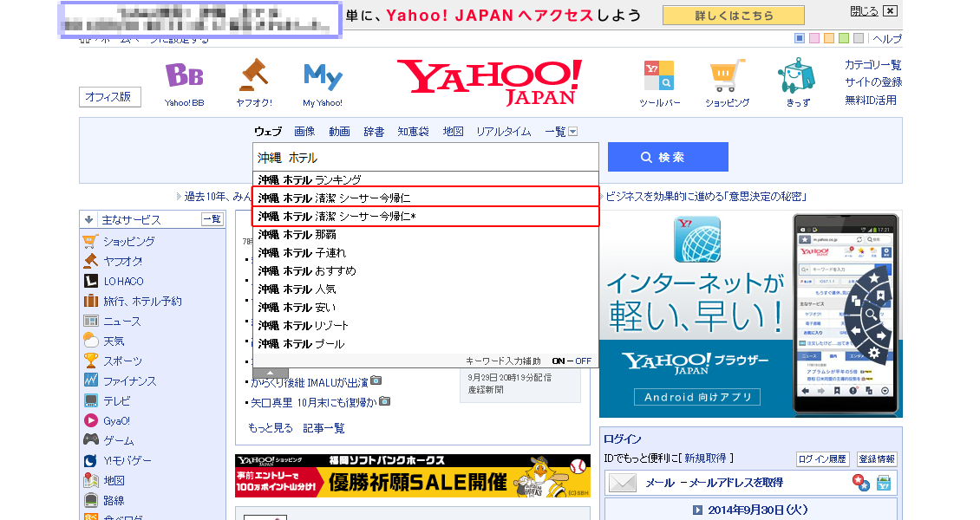Click the mail envelope icon in login panel

[623, 483]
